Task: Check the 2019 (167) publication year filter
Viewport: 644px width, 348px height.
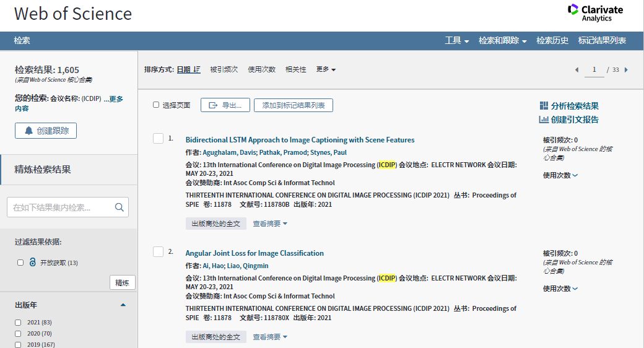Action: click(18, 345)
